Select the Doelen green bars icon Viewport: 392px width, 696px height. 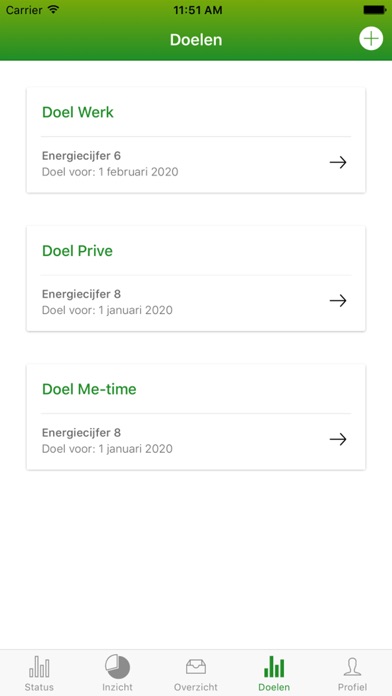[x=274, y=667]
